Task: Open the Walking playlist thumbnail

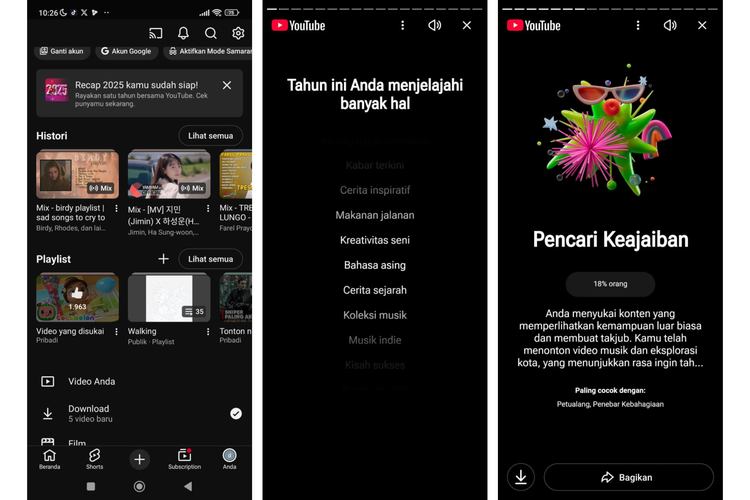Action: click(x=169, y=297)
